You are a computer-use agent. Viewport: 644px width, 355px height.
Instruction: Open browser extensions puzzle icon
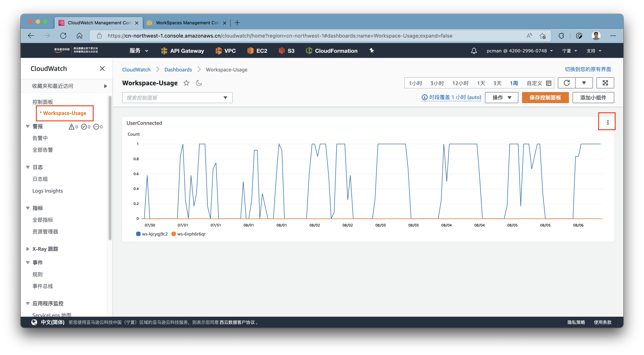coord(561,36)
